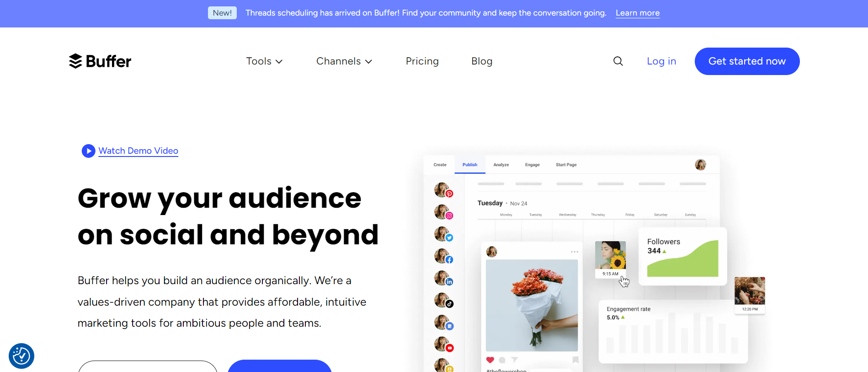868x372 pixels.
Task: Click the Wednesday column header
Action: tap(567, 215)
